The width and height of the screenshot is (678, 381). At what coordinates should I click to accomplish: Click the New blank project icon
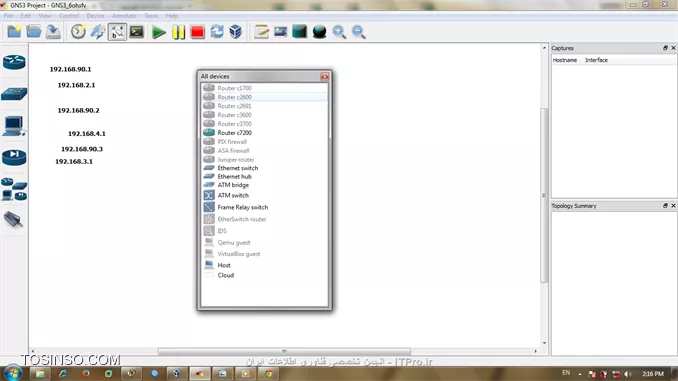(14, 32)
